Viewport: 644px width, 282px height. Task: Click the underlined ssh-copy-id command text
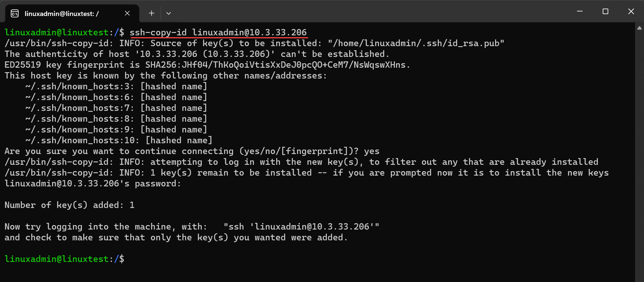(x=218, y=33)
